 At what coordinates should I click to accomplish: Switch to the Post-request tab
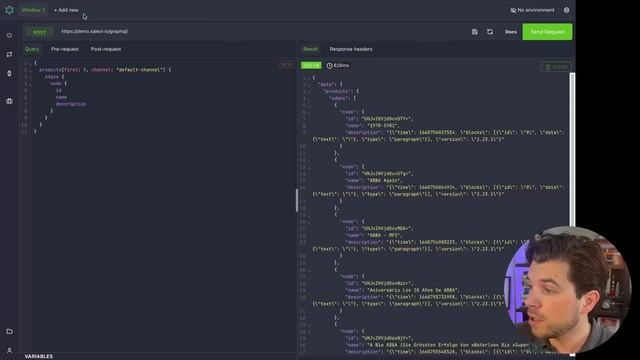click(x=106, y=49)
